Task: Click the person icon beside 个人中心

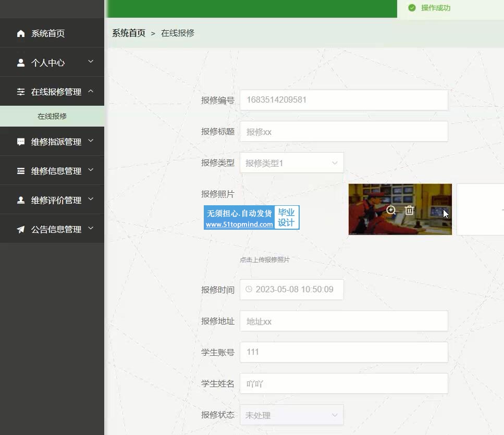Action: (21, 63)
